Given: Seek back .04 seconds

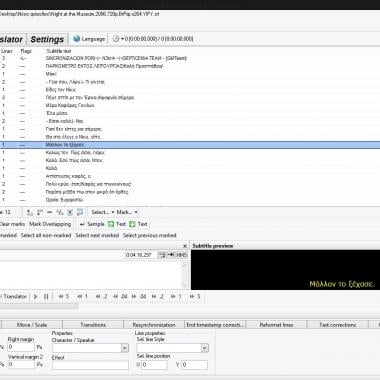Looking at the screenshot, I should (120, 297).
